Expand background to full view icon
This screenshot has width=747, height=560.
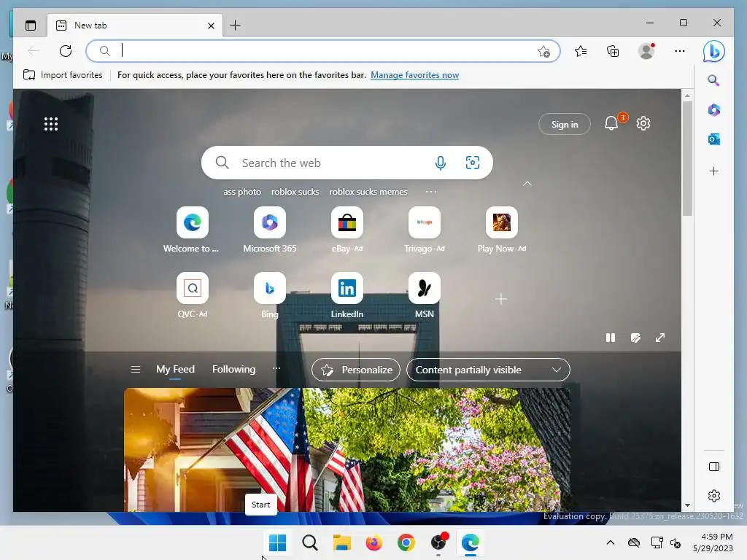(x=659, y=338)
